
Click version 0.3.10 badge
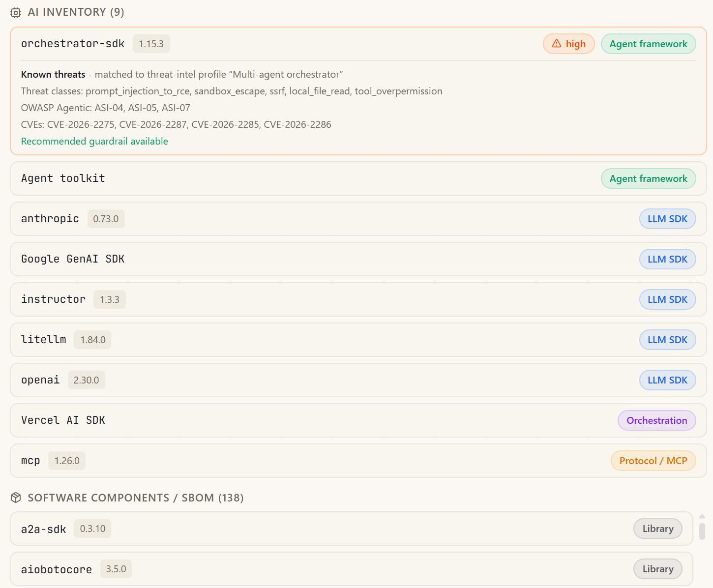click(92, 529)
